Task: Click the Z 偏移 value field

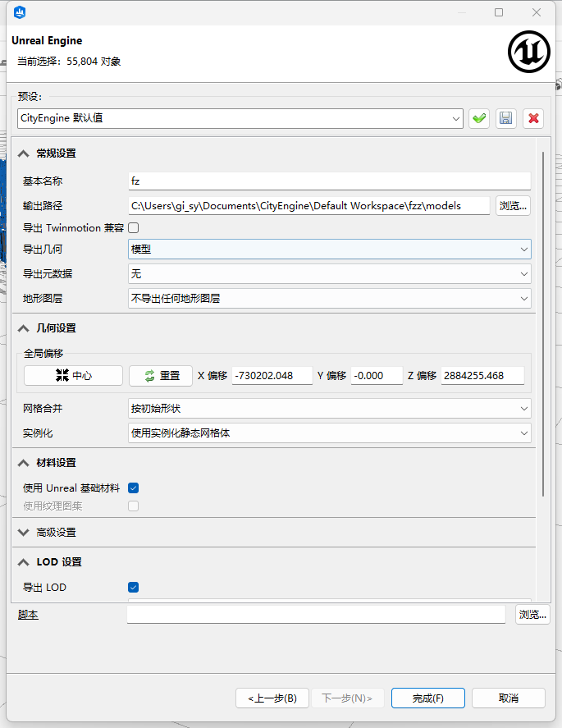Action: (482, 376)
